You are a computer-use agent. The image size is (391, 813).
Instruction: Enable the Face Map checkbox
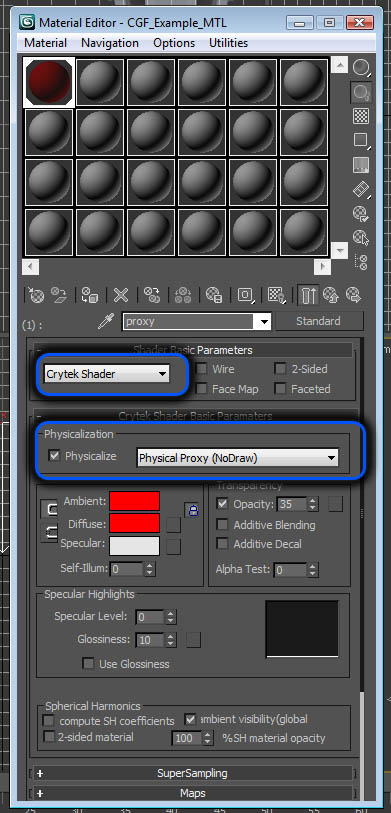pyautogui.click(x=202, y=389)
